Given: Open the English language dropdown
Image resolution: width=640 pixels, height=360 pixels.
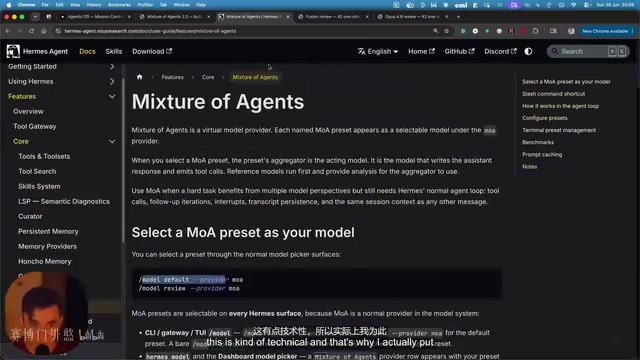Looking at the screenshot, I should click(378, 51).
